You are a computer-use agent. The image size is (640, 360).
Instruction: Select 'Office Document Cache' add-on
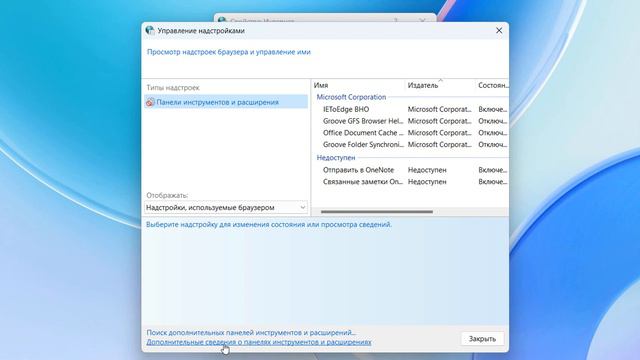coord(363,133)
